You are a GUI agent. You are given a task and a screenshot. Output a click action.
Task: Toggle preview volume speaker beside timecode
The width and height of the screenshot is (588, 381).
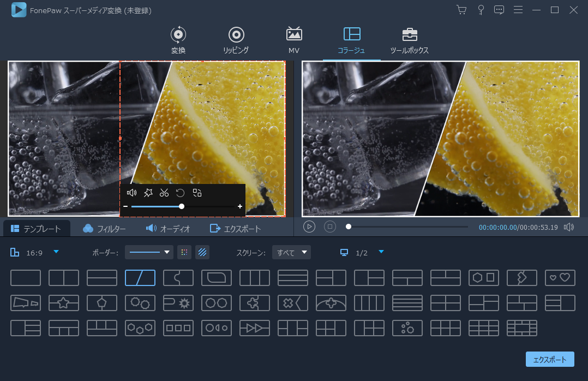pyautogui.click(x=569, y=227)
